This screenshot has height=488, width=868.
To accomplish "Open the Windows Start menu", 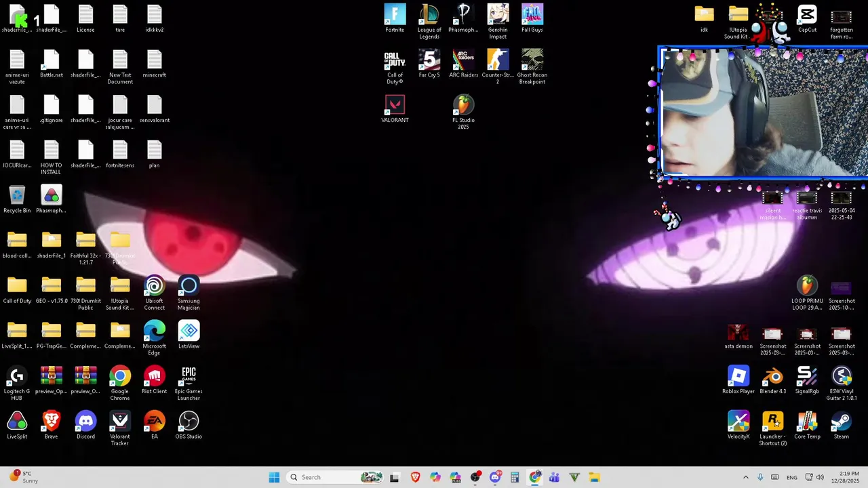I will [274, 477].
